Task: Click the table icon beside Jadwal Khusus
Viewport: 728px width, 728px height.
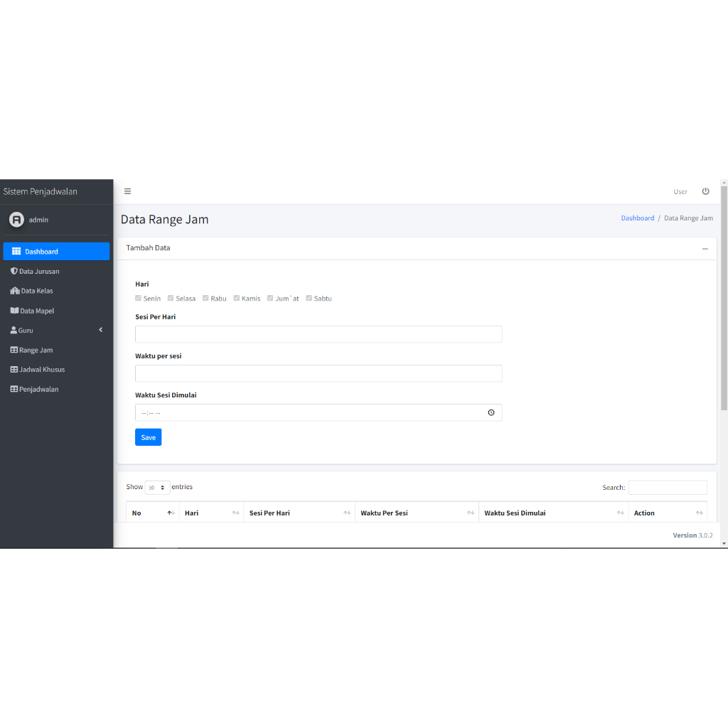Action: tap(14, 370)
